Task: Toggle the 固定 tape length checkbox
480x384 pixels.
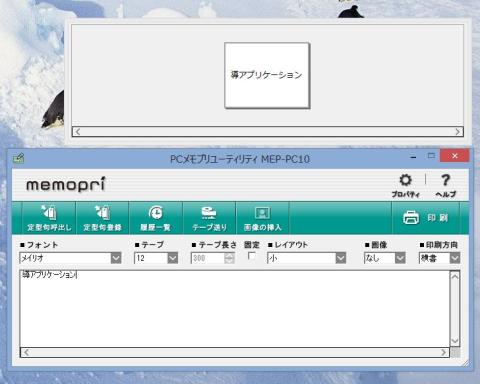Action: pyautogui.click(x=252, y=256)
